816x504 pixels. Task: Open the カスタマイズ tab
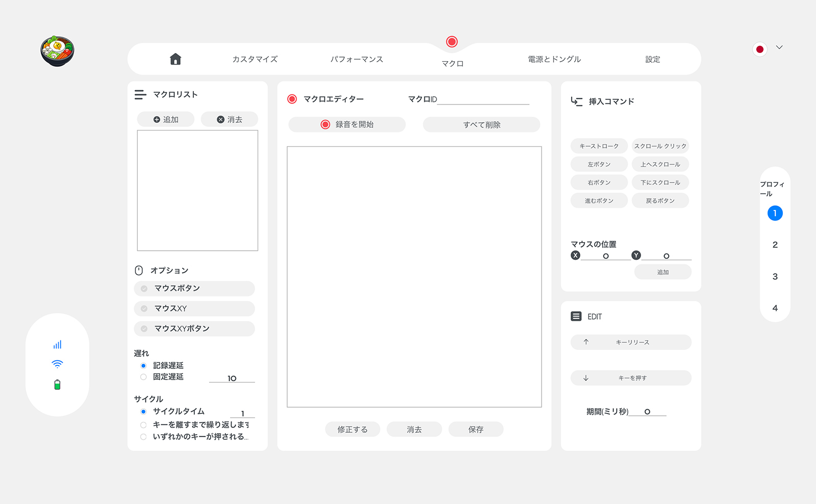(255, 59)
